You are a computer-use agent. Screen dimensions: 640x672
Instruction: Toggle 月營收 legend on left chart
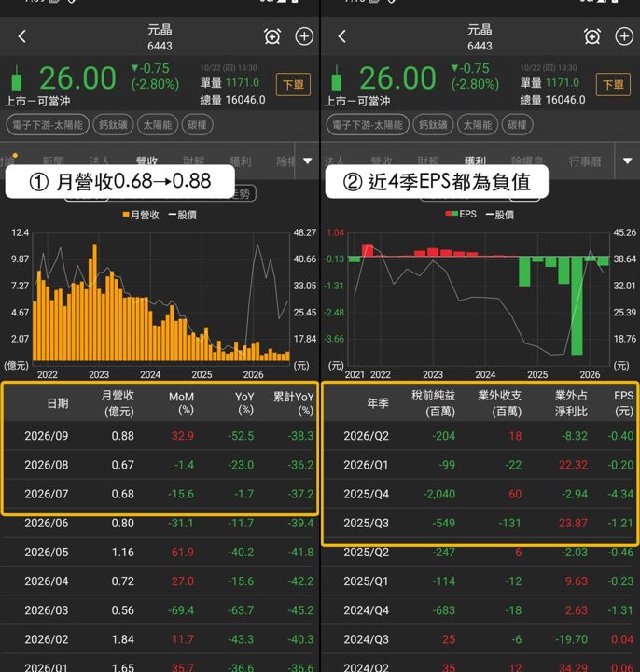141,215
